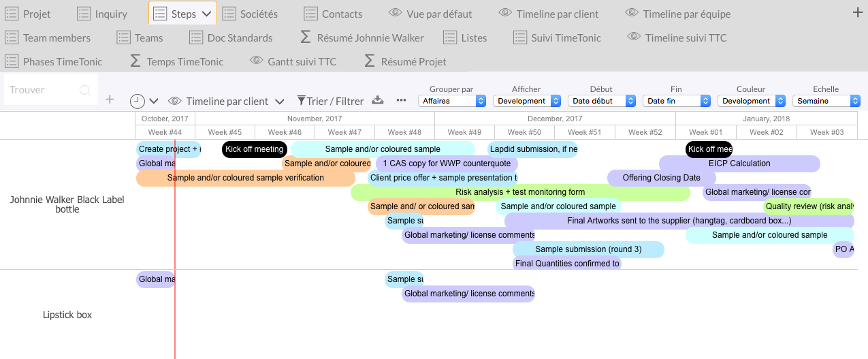The width and height of the screenshot is (868, 359).
Task: Click sigma icon of Temps TimeTonic
Action: pos(135,61)
